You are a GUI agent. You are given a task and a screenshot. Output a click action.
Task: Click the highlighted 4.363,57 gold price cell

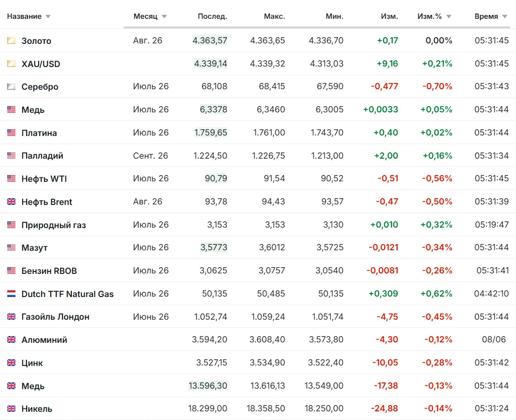(210, 41)
